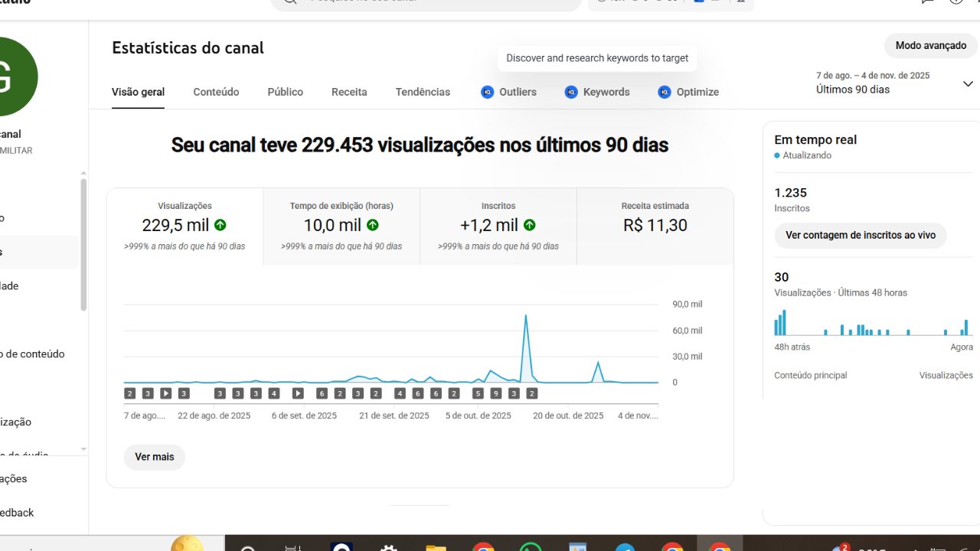Click the green up arrow beside +1,2 mil

pos(530,225)
